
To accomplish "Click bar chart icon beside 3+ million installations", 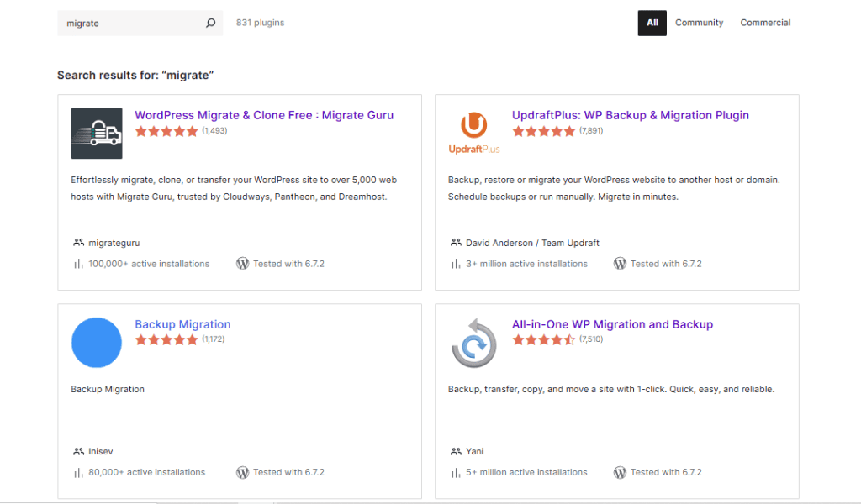I will coord(456,264).
